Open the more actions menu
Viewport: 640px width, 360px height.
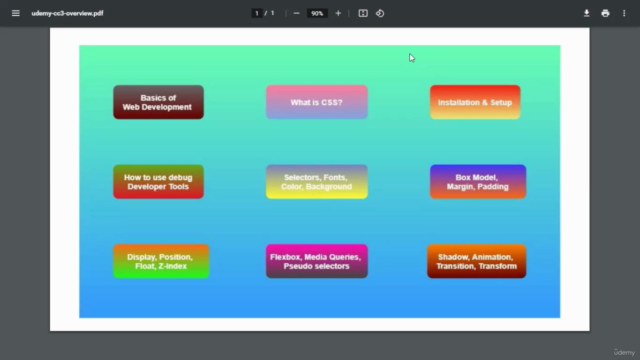coord(624,13)
